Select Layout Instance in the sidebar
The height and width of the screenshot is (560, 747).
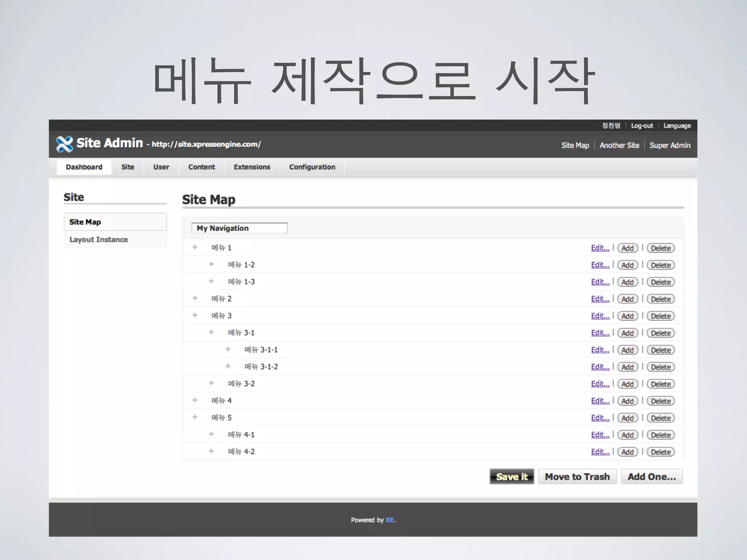[x=98, y=240]
